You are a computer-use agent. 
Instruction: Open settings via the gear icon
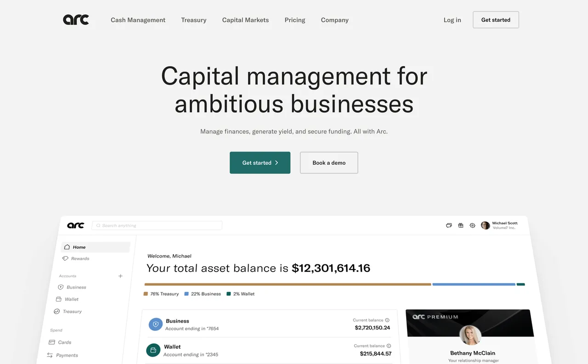[x=473, y=225]
